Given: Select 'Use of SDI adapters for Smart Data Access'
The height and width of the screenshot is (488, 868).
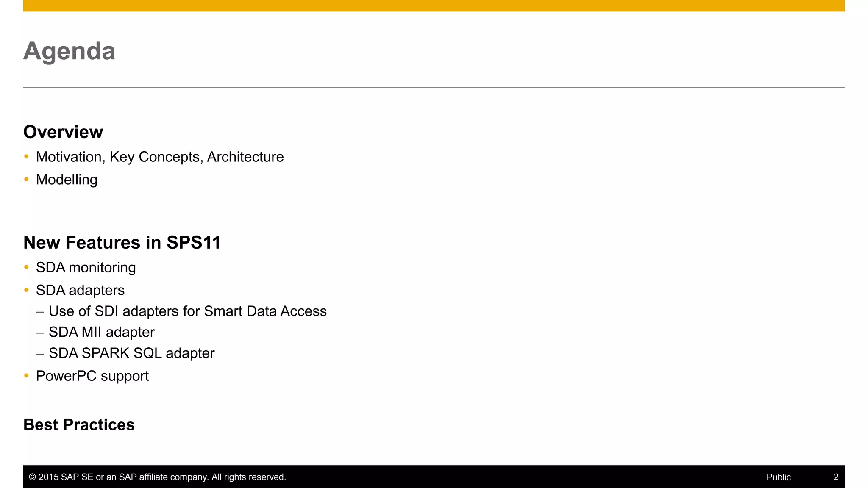Looking at the screenshot, I should point(187,311).
